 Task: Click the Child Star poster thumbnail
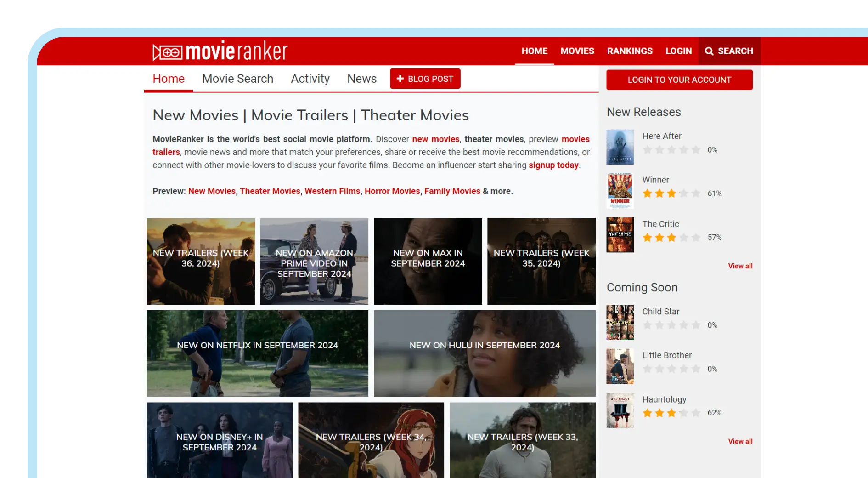pos(620,323)
